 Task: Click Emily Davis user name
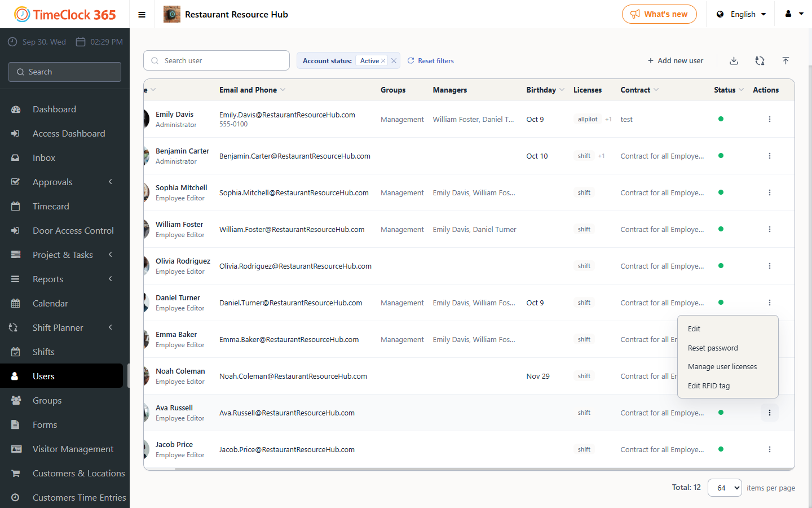tap(174, 114)
